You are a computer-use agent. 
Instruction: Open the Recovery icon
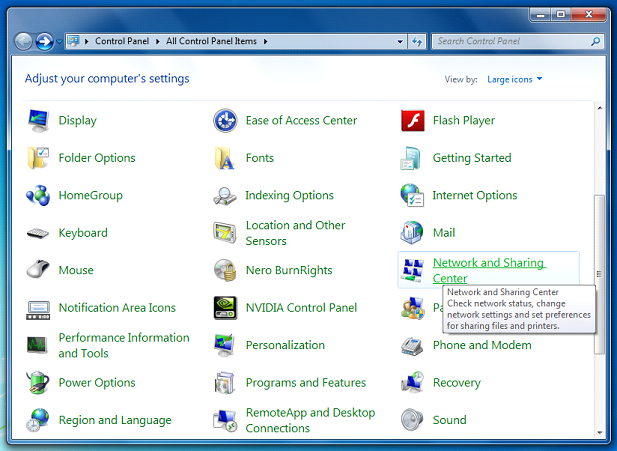click(x=412, y=383)
